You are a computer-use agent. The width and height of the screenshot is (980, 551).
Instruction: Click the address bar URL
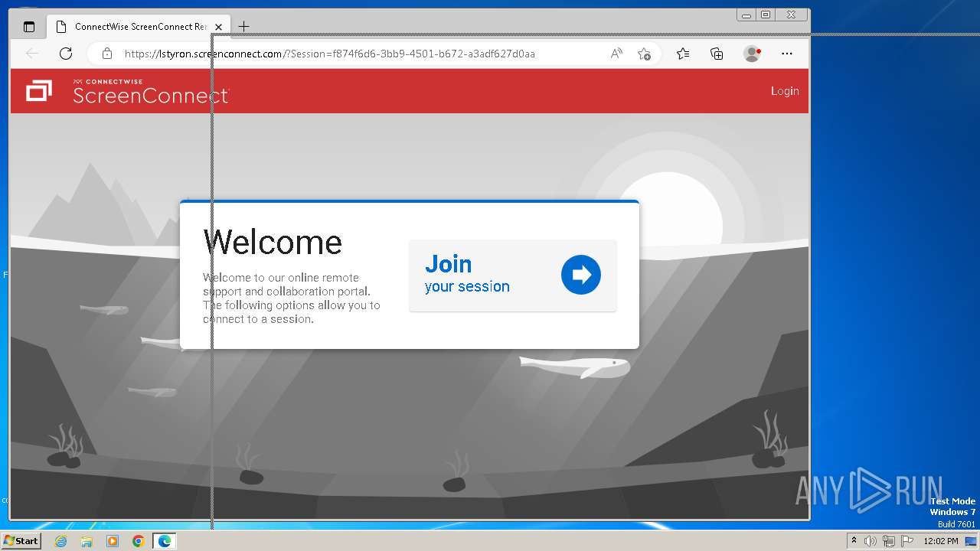[329, 54]
